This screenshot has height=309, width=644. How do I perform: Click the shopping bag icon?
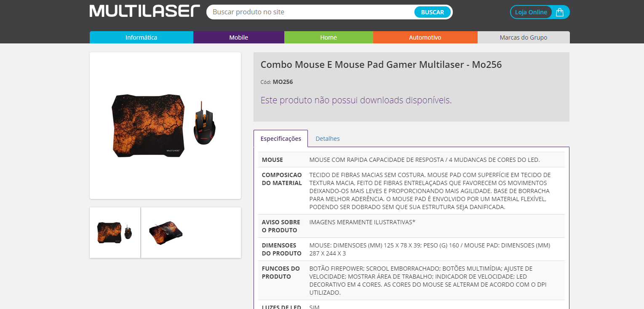point(560,12)
